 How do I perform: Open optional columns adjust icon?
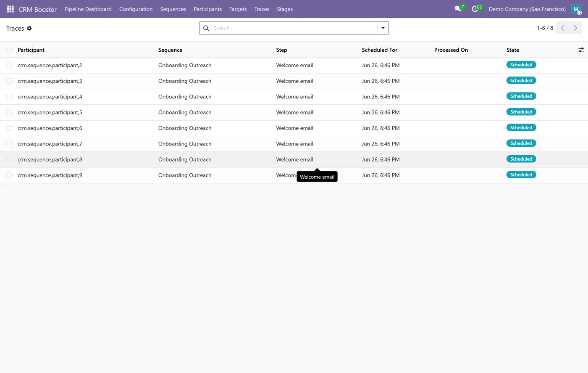pyautogui.click(x=581, y=50)
